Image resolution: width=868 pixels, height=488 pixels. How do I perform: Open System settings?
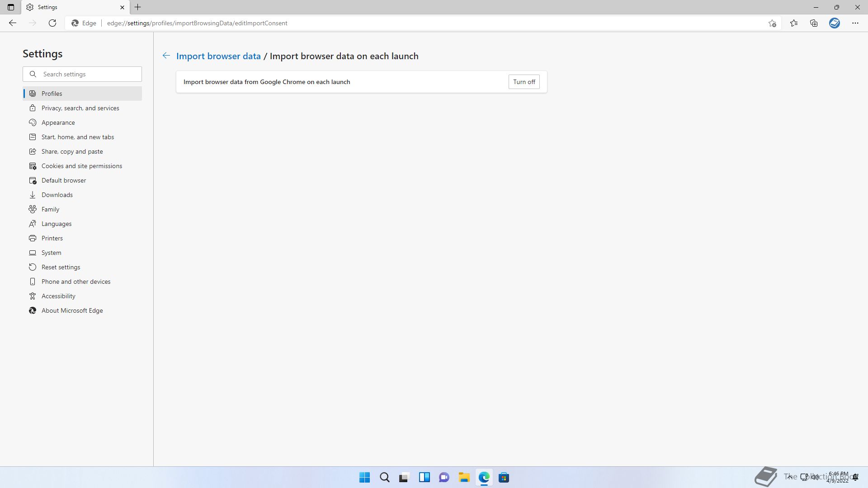(82, 253)
